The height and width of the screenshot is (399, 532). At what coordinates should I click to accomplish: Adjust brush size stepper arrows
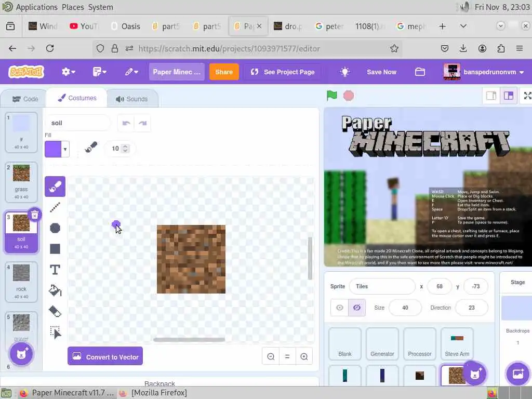(125, 149)
